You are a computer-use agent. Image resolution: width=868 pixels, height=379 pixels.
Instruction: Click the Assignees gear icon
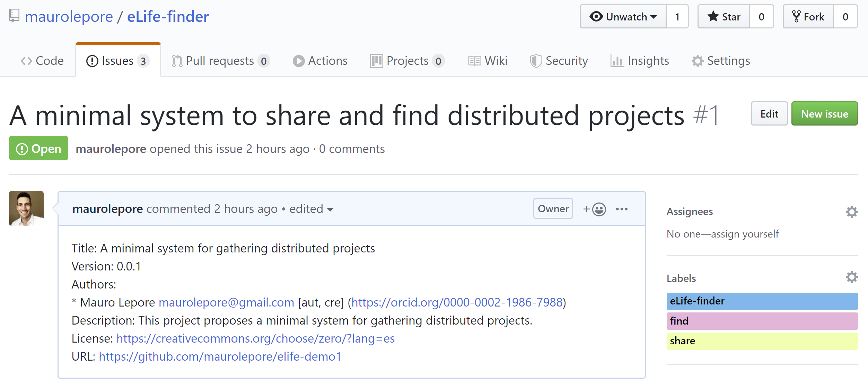point(852,212)
